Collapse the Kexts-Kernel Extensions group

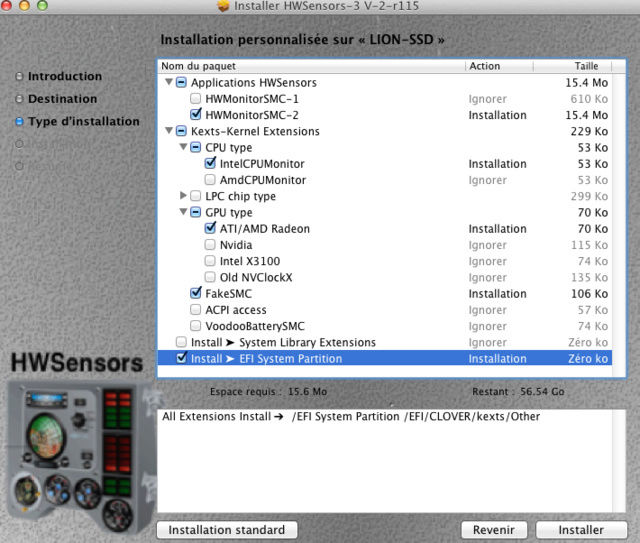(169, 131)
